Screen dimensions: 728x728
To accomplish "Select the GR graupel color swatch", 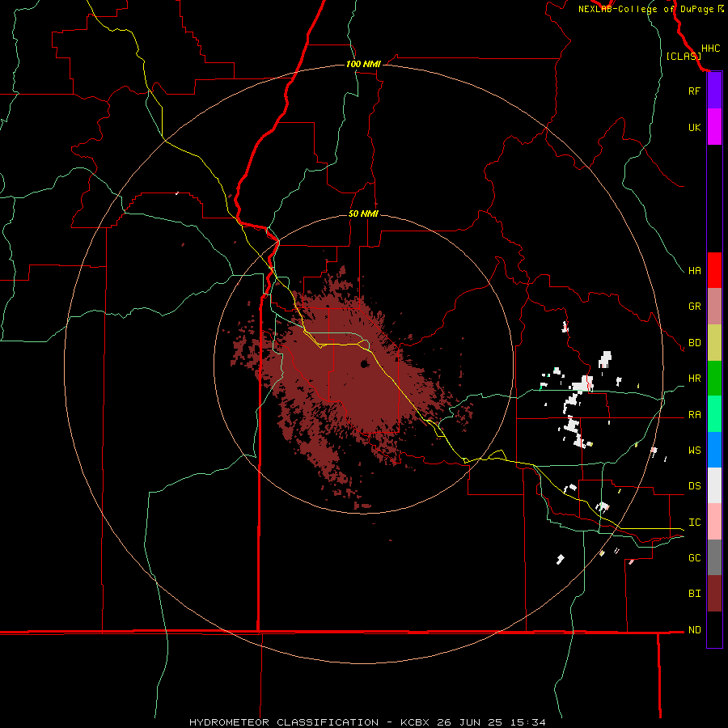I will point(714,307).
